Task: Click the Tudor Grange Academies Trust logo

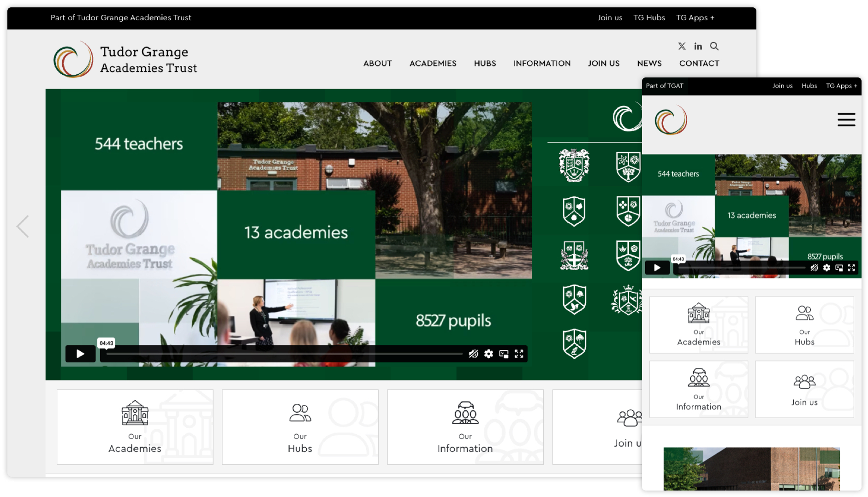Action: click(x=125, y=59)
